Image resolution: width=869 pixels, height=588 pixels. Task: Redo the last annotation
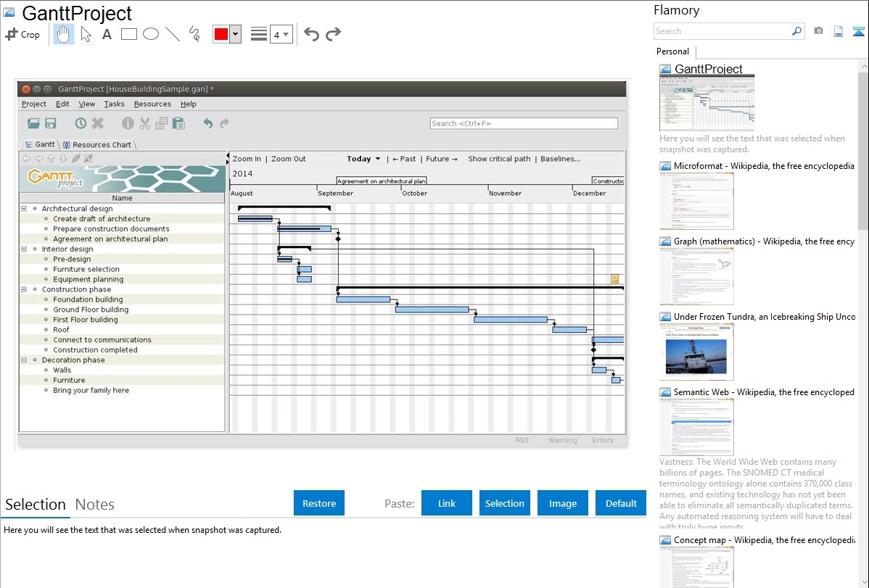coord(333,34)
